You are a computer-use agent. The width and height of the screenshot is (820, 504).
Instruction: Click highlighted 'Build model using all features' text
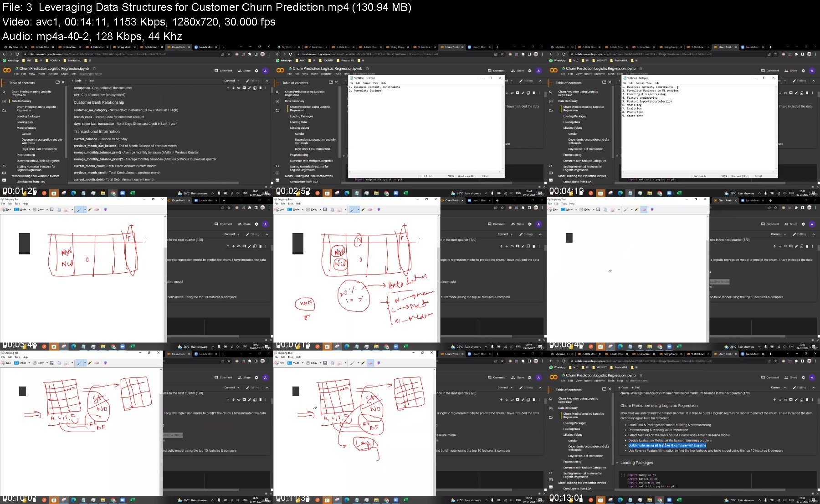coord(667,445)
